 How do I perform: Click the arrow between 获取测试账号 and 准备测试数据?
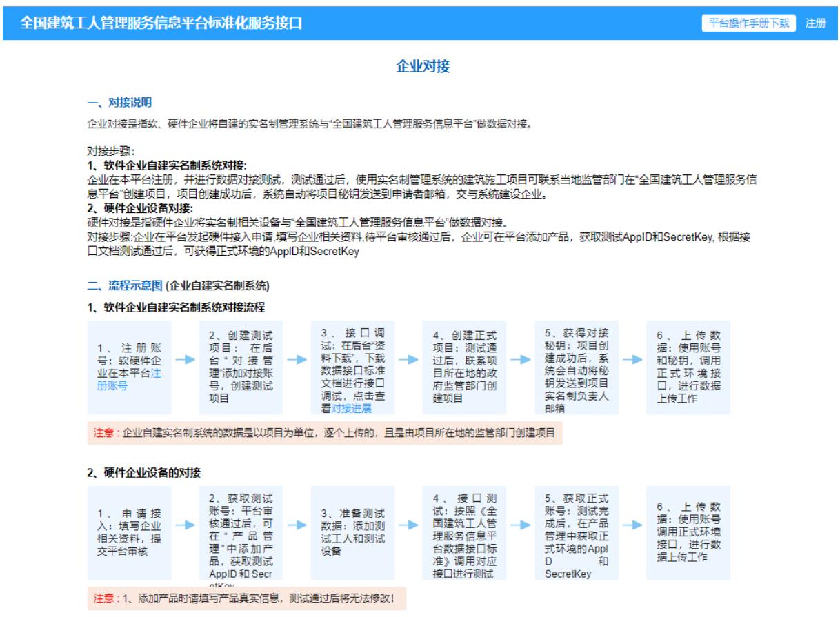(x=297, y=525)
